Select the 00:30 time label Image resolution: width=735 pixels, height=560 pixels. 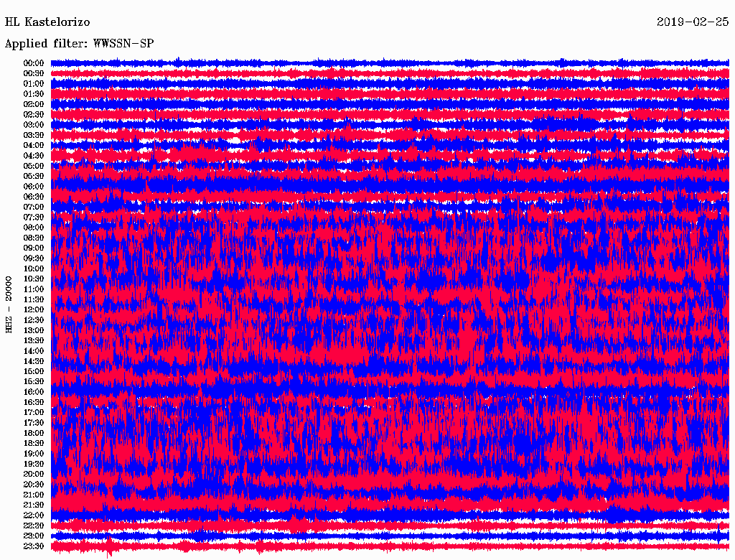point(34,73)
